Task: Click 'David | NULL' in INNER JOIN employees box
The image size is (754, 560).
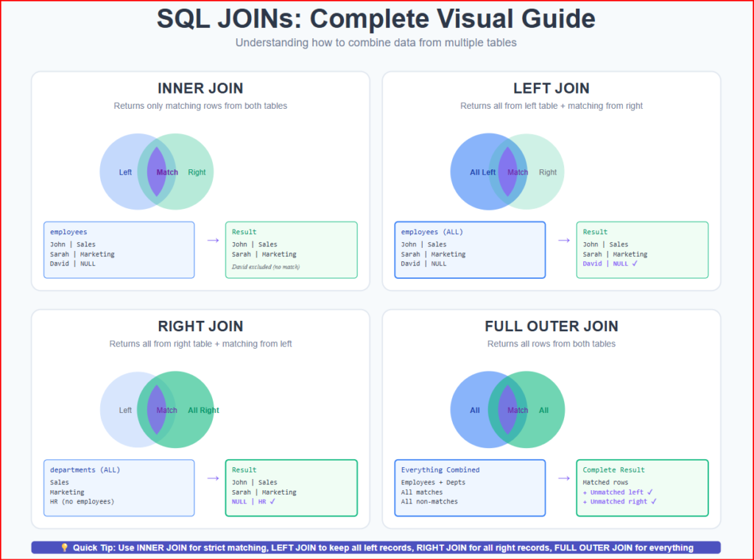Action: (73, 263)
